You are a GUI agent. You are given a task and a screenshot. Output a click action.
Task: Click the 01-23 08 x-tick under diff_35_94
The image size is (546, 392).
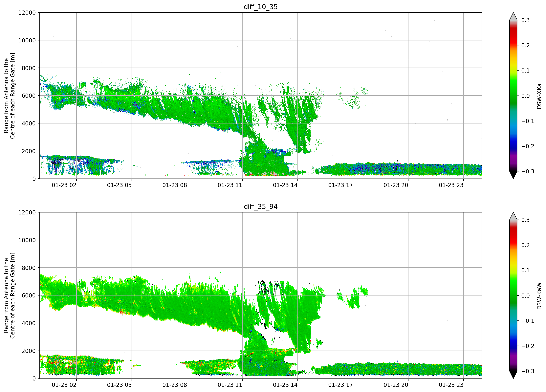tap(175, 385)
